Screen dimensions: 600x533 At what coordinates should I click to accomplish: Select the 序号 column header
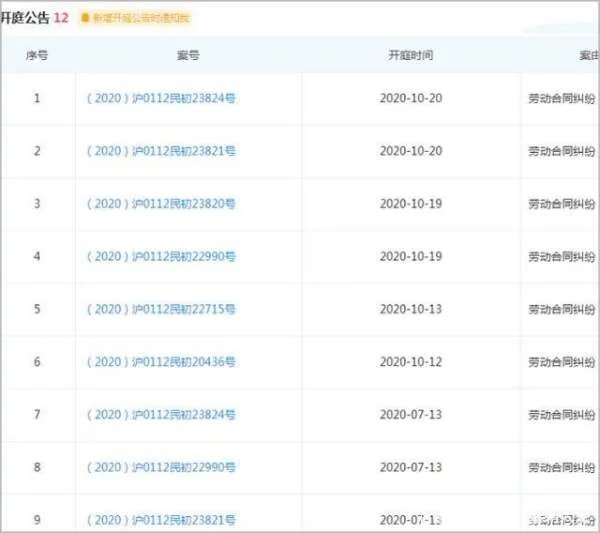point(37,55)
